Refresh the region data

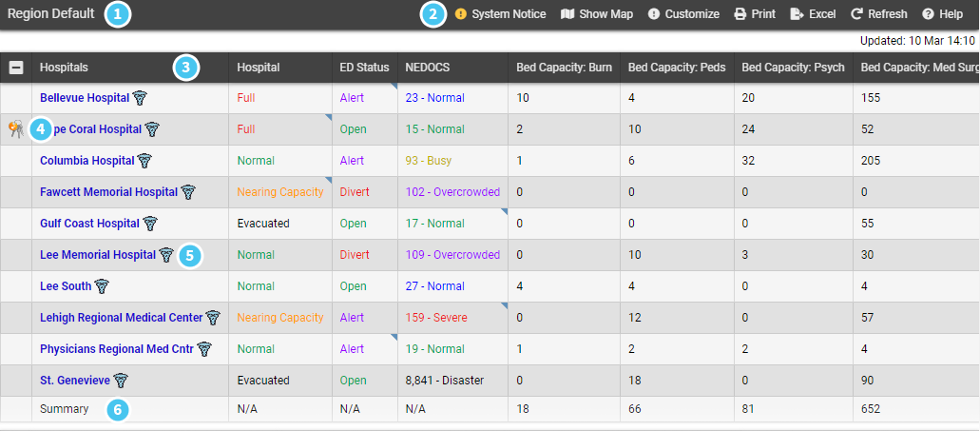point(879,13)
